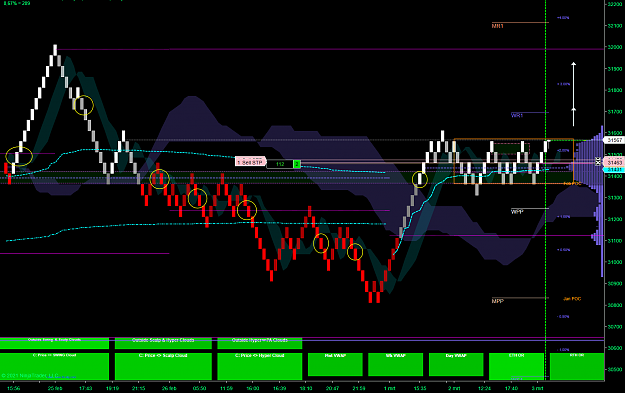Click the 1 mrt date label on time axis

point(389,388)
